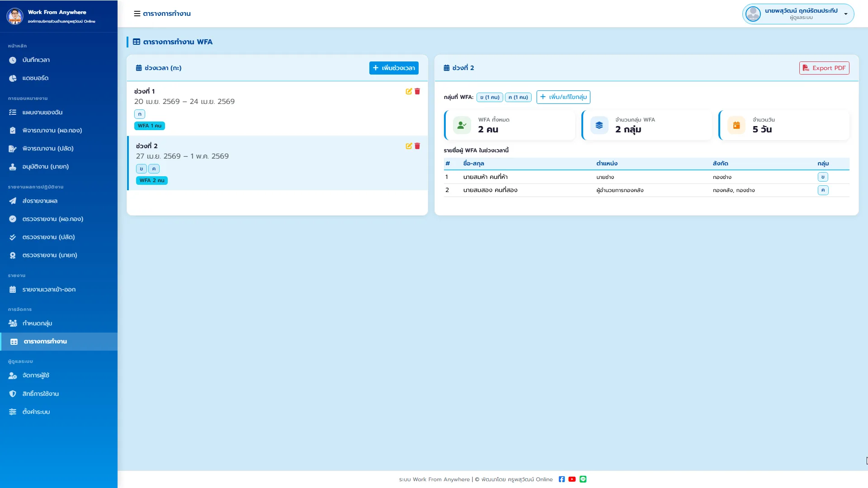Open รายงานเวลาเข้า-ออก in the sidebar

59,290
